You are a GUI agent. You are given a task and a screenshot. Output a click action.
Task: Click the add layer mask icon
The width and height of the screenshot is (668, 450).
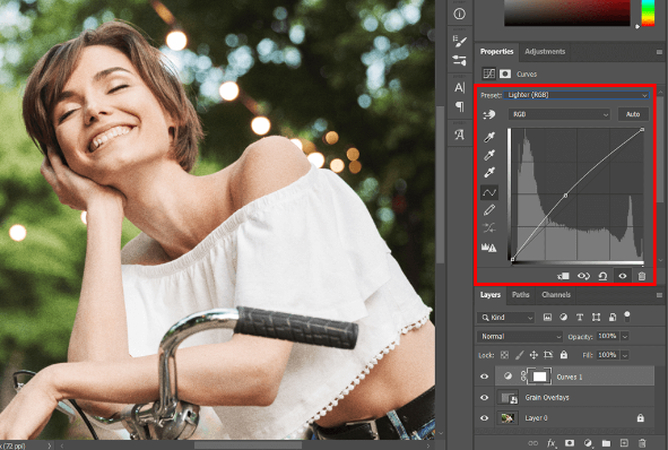(x=569, y=441)
